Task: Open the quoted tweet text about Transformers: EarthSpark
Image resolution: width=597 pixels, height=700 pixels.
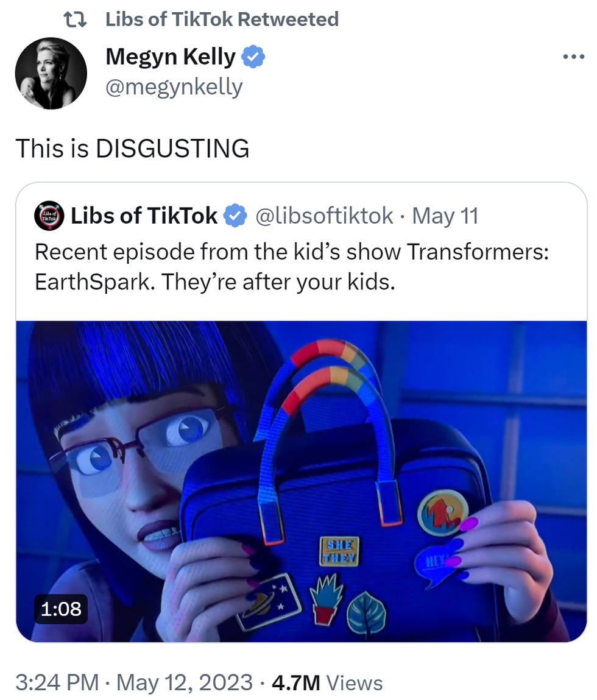Action: coord(292,266)
